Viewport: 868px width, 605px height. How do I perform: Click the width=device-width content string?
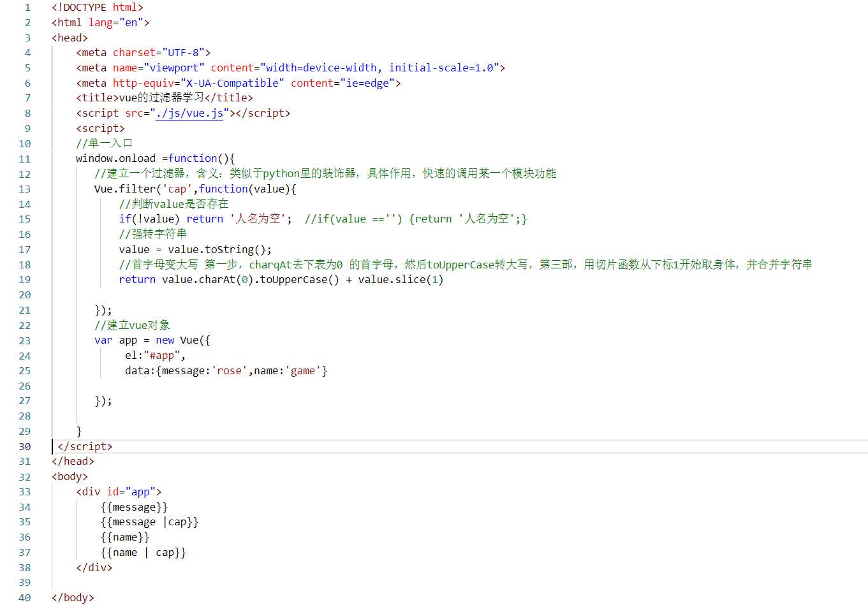click(x=321, y=68)
